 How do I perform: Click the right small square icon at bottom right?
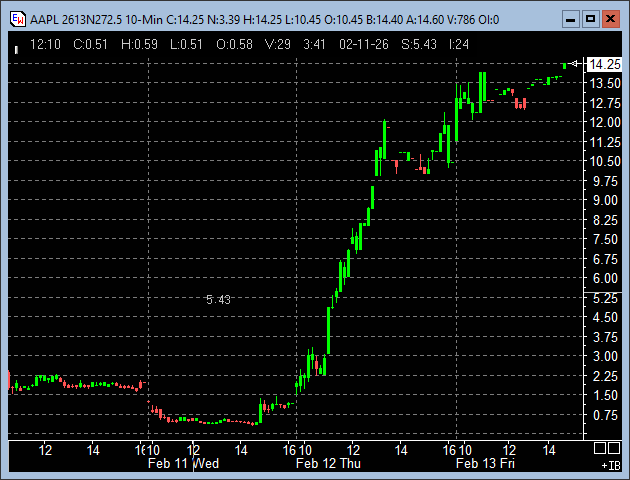coord(615,448)
